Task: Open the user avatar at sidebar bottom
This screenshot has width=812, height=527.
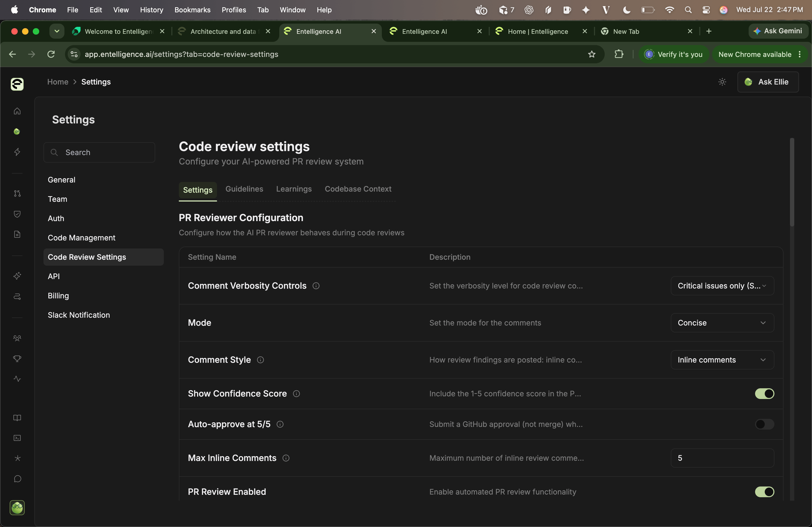Action: tap(17, 508)
